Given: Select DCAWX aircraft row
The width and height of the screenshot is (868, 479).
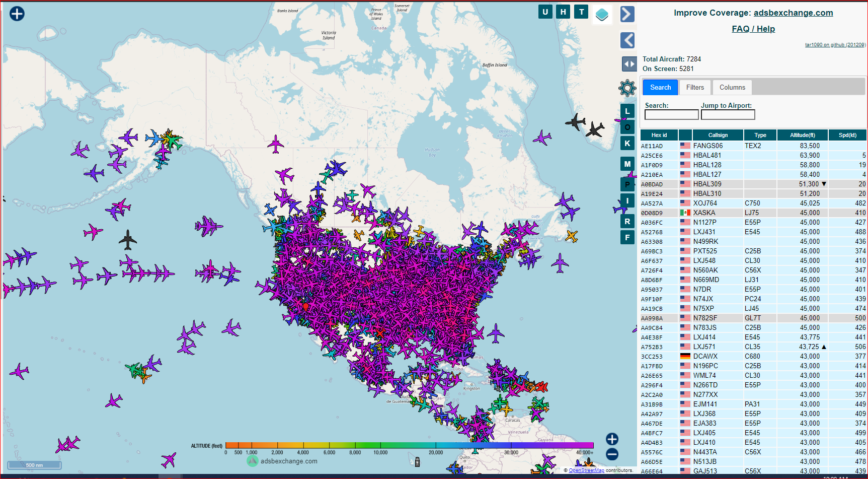Looking at the screenshot, I should click(x=753, y=357).
